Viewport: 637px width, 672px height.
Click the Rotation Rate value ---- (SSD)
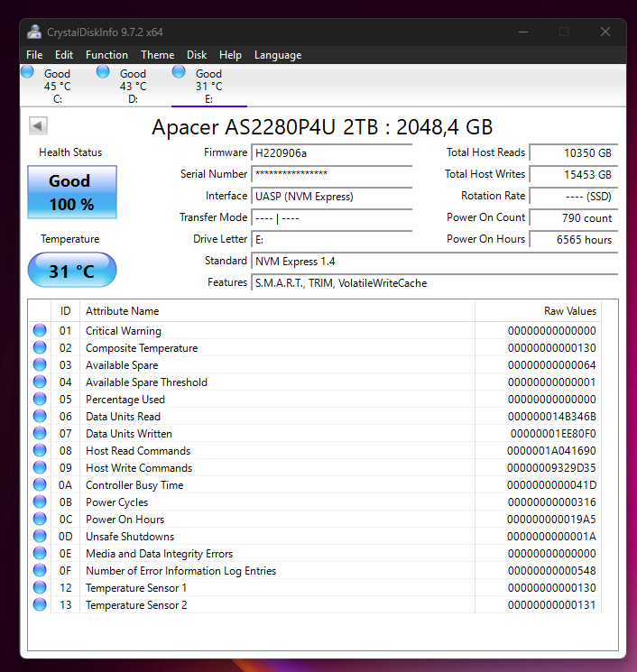[574, 197]
